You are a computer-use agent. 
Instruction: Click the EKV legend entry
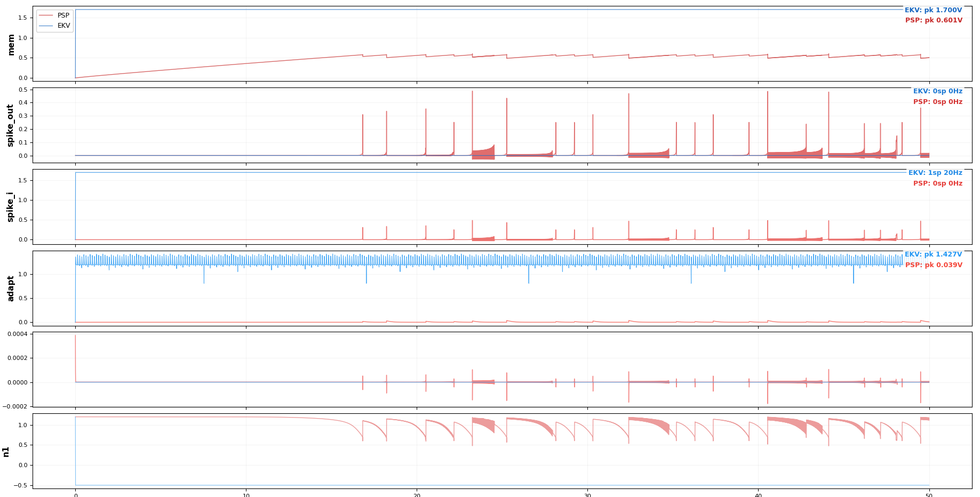(x=54, y=26)
